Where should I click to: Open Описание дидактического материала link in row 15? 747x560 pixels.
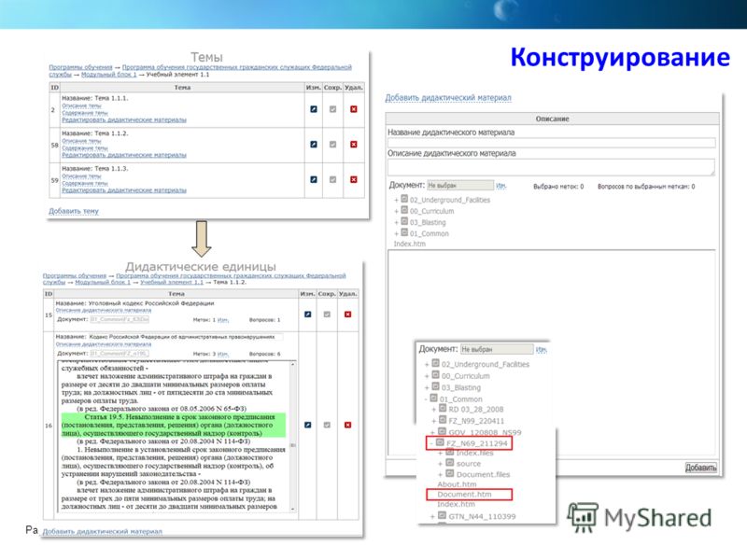(104, 311)
